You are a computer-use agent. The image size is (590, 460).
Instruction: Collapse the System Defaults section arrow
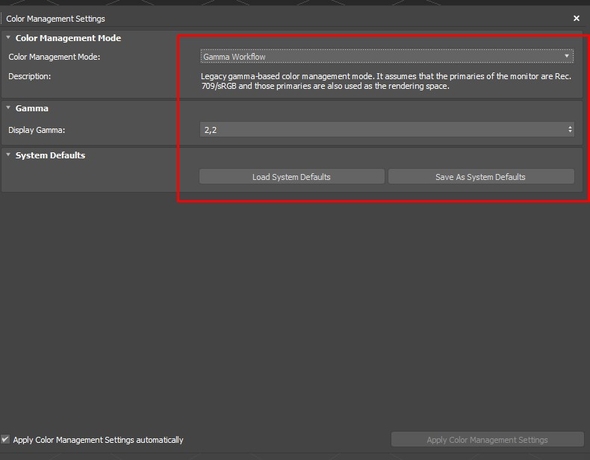(x=8, y=155)
